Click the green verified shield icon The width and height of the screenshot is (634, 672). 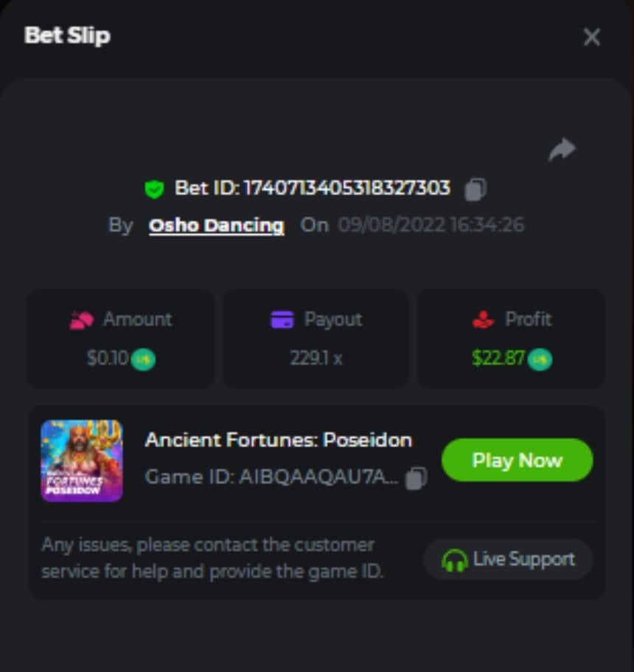[x=154, y=189]
